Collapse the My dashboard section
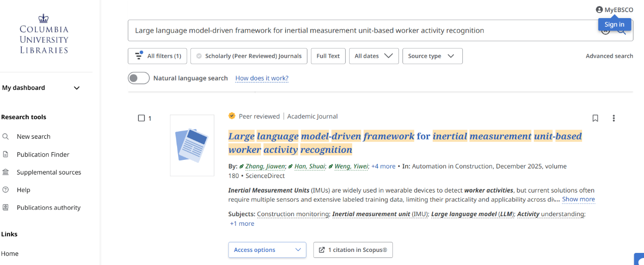Screen dimensions: 644x265 click(76, 88)
